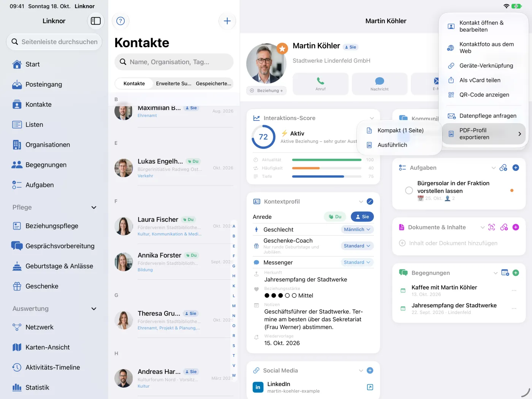Edit the Kontextprofil with pencil icon
This screenshot has height=399, width=532.
pos(370,201)
